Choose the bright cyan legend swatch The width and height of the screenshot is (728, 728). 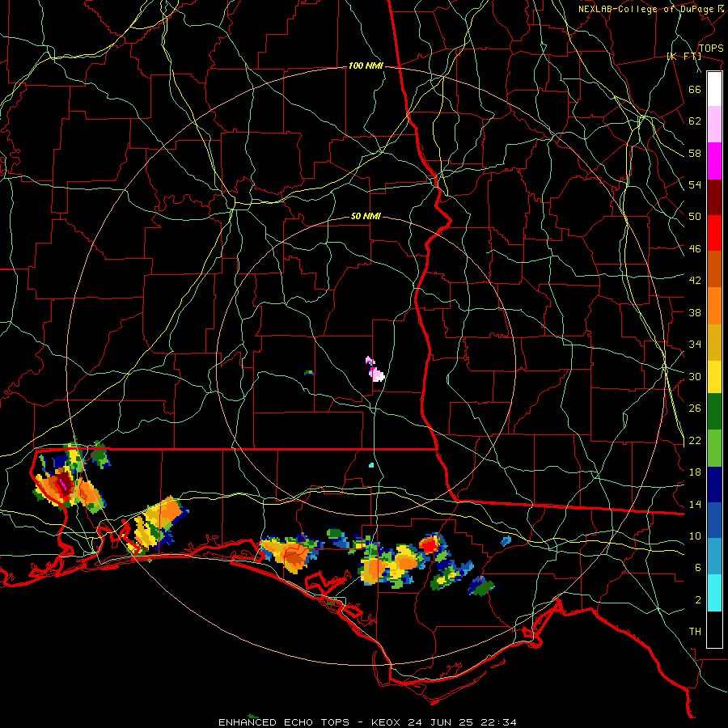[714, 594]
